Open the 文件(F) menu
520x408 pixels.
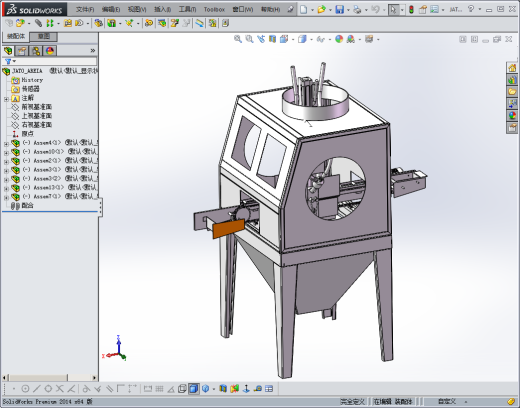coord(85,9)
